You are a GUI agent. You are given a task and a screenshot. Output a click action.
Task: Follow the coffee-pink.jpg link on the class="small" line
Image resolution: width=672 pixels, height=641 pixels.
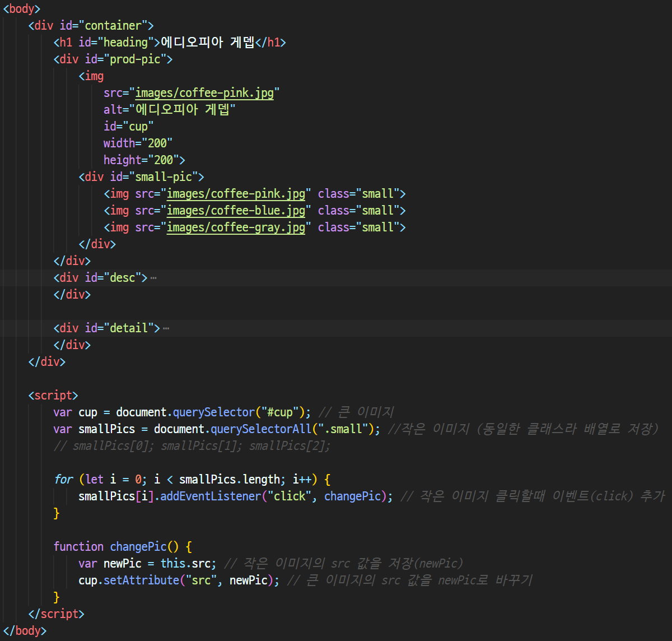[x=236, y=194]
